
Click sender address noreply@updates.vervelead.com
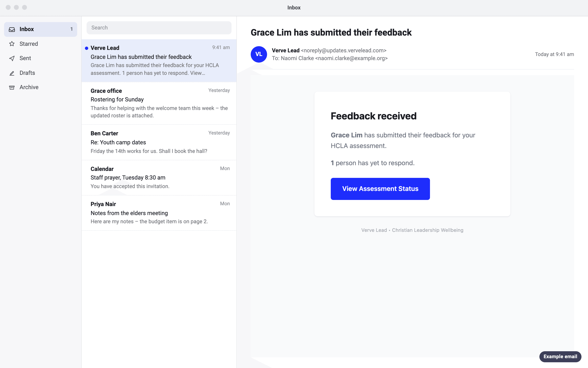pos(344,50)
